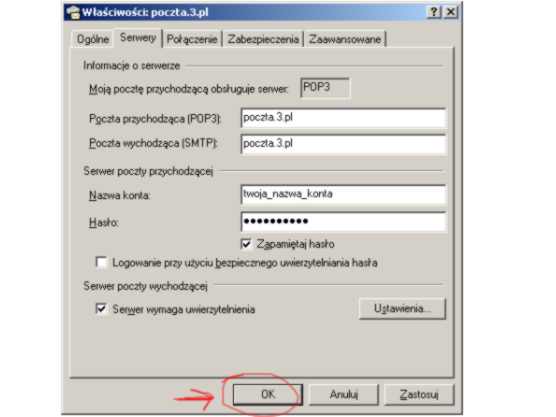Close the Właściwości dialog window
Screen dimensions: 556x417
coord(450,12)
